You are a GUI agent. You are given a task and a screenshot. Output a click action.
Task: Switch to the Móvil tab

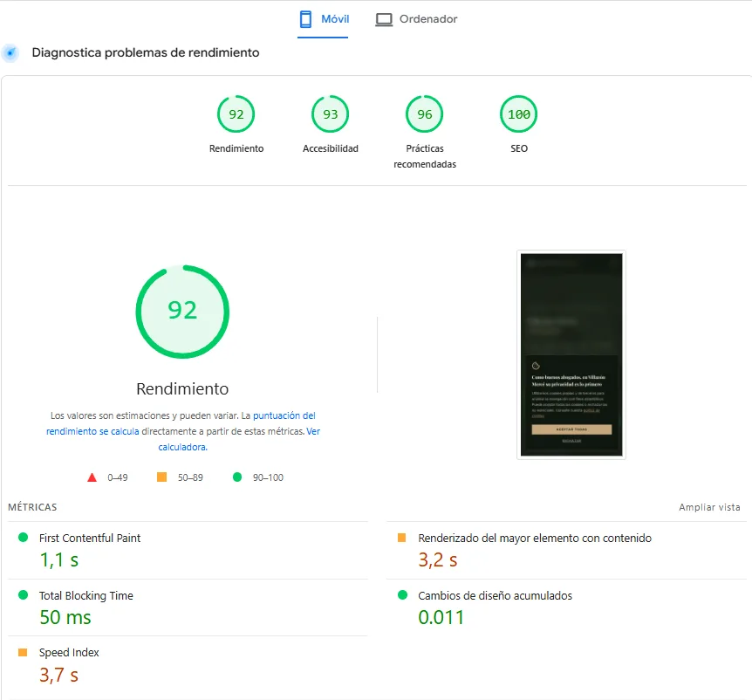coord(323,19)
